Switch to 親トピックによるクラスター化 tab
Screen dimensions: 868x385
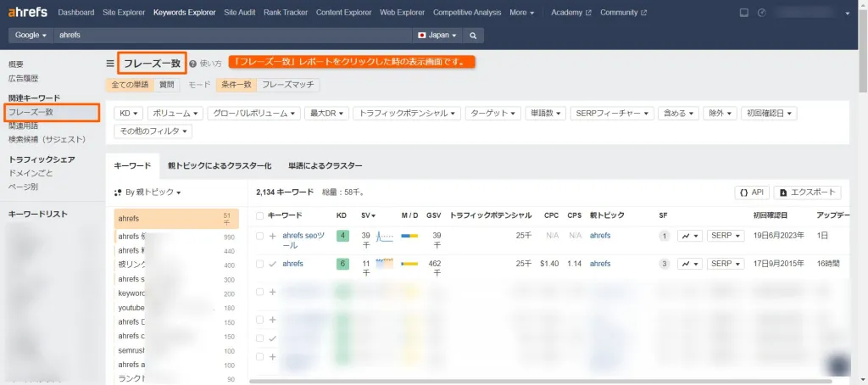click(220, 166)
